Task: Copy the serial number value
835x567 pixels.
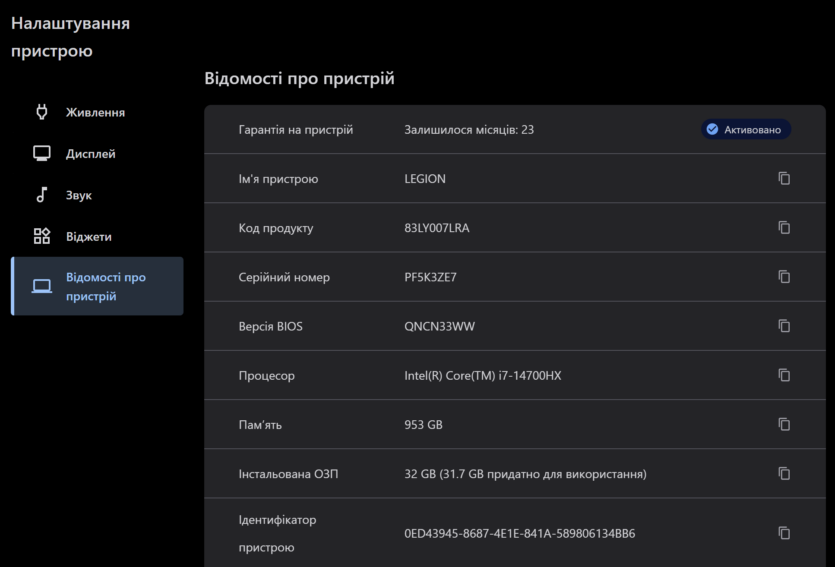Action: [784, 277]
